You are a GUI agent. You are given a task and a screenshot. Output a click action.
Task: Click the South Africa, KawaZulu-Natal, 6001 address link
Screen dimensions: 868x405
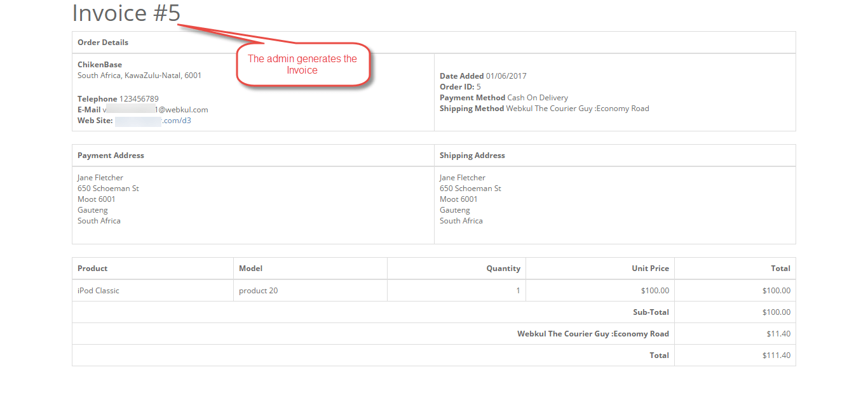[x=139, y=75]
